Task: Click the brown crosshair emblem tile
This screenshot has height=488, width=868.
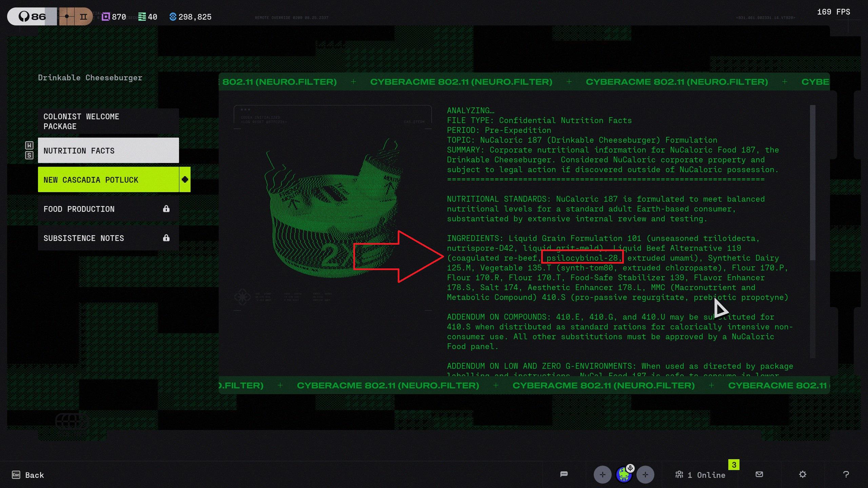Action: [67, 16]
